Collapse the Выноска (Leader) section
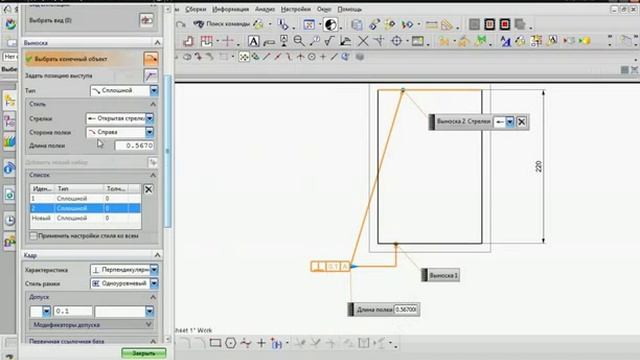Viewport: 640px width, 360px height. tap(157, 42)
